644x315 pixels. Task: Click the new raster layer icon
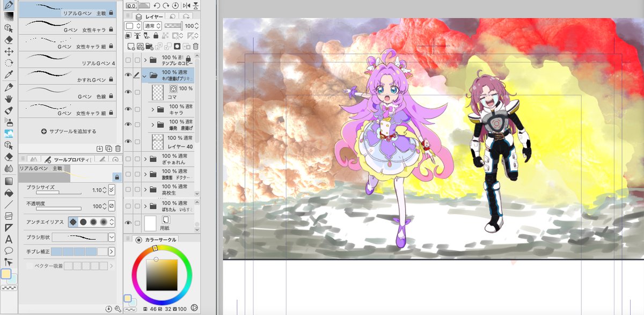[x=130, y=47]
